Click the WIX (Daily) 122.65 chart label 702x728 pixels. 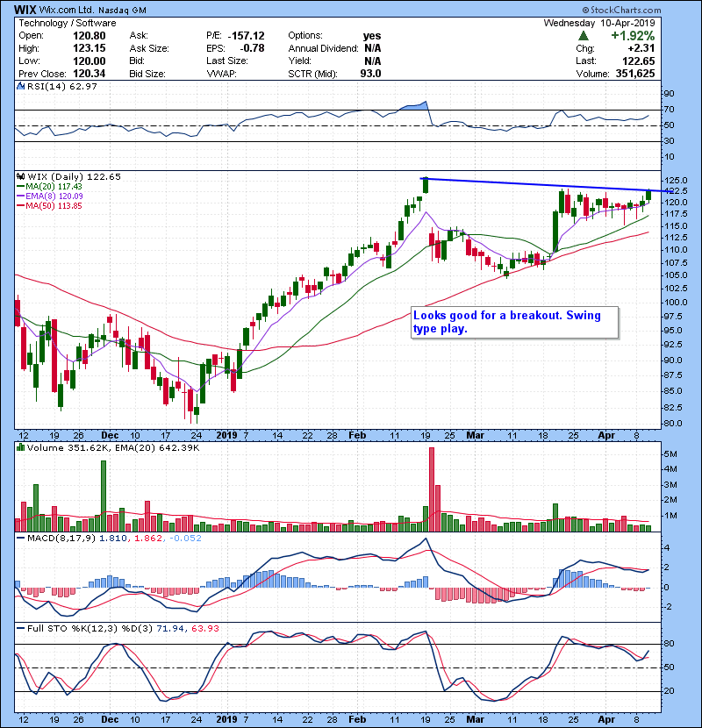point(74,176)
